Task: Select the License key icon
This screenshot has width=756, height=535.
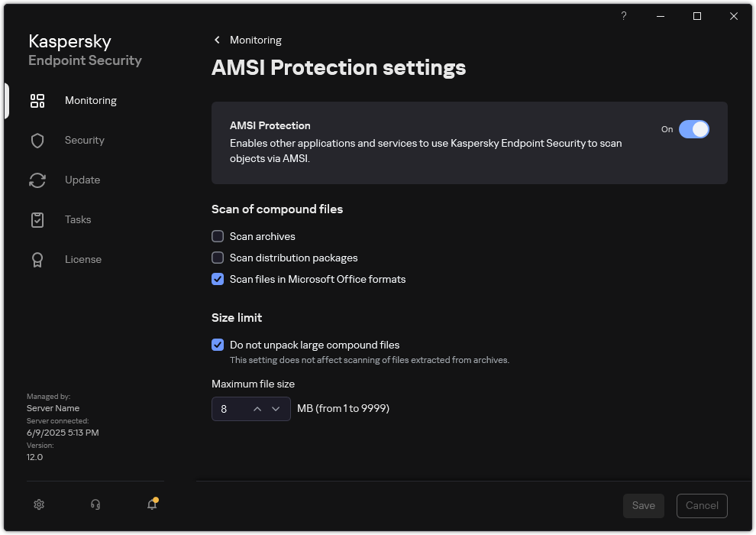Action: 37,259
